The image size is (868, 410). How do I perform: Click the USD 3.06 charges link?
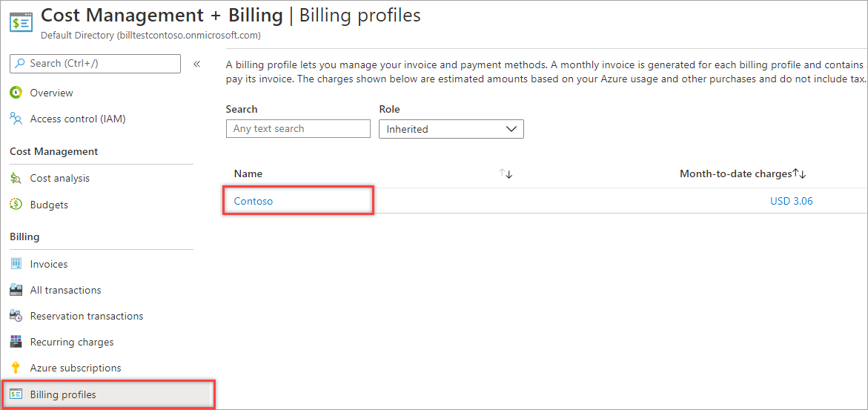(791, 201)
